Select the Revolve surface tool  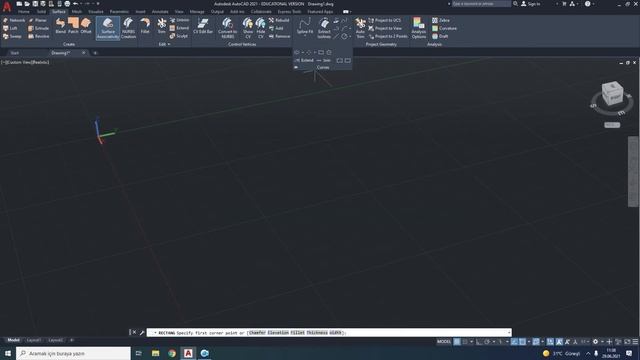point(38,36)
